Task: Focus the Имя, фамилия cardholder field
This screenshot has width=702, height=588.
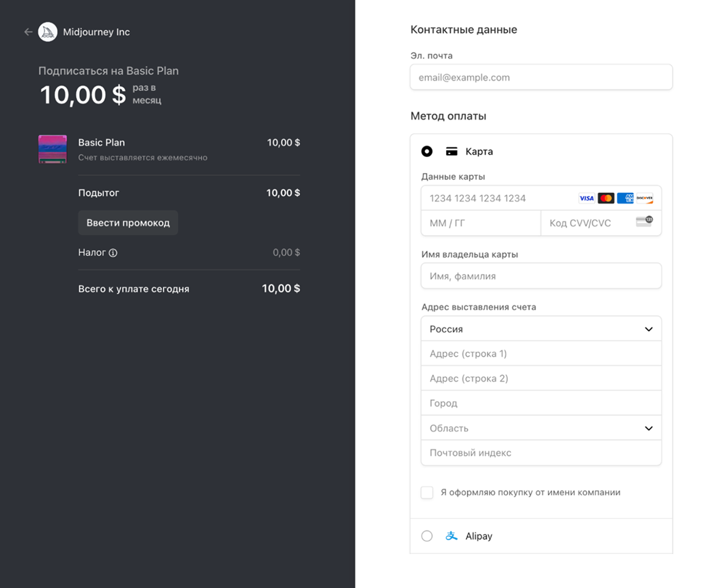Action: click(x=541, y=276)
